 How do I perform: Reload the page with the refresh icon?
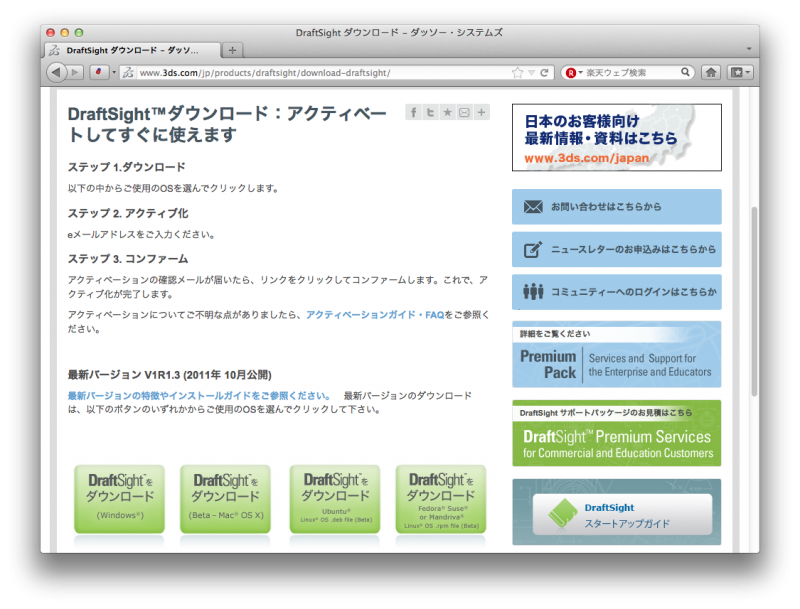click(x=544, y=72)
